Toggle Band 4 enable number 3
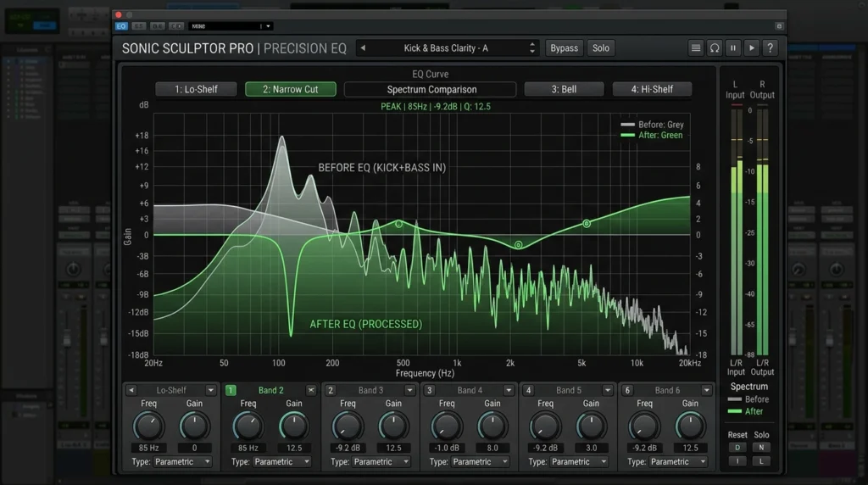The image size is (868, 485). pos(429,390)
